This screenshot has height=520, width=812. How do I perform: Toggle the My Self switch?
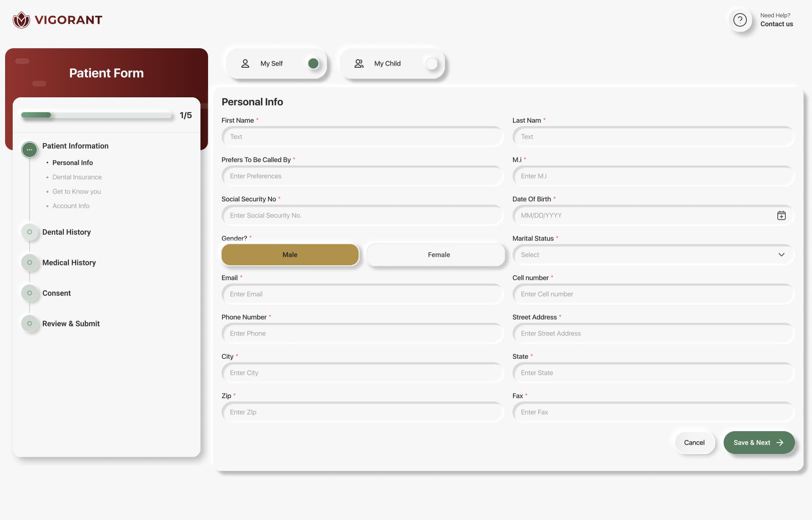click(x=313, y=63)
